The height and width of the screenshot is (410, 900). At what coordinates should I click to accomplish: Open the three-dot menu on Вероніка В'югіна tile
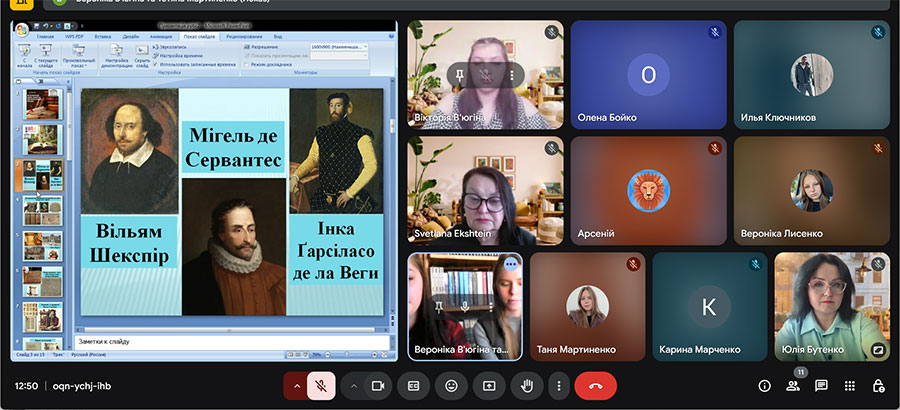click(x=511, y=264)
